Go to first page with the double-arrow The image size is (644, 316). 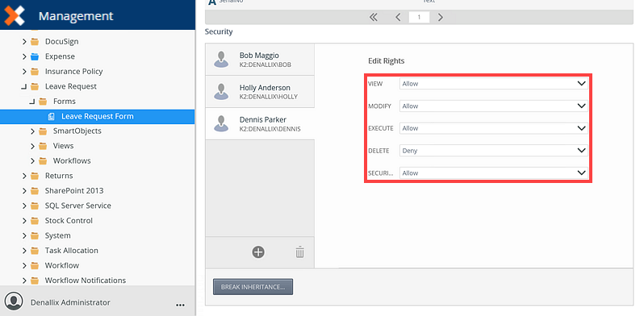tap(374, 17)
